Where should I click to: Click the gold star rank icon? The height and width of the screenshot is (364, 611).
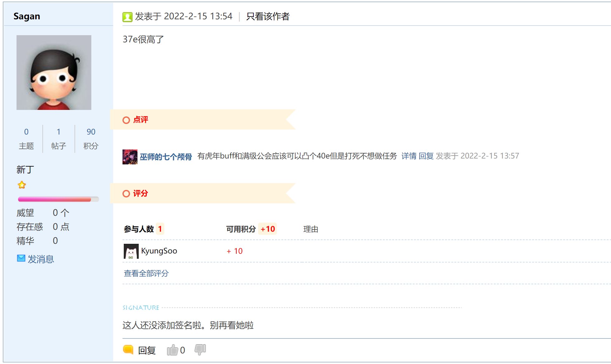[x=22, y=185]
